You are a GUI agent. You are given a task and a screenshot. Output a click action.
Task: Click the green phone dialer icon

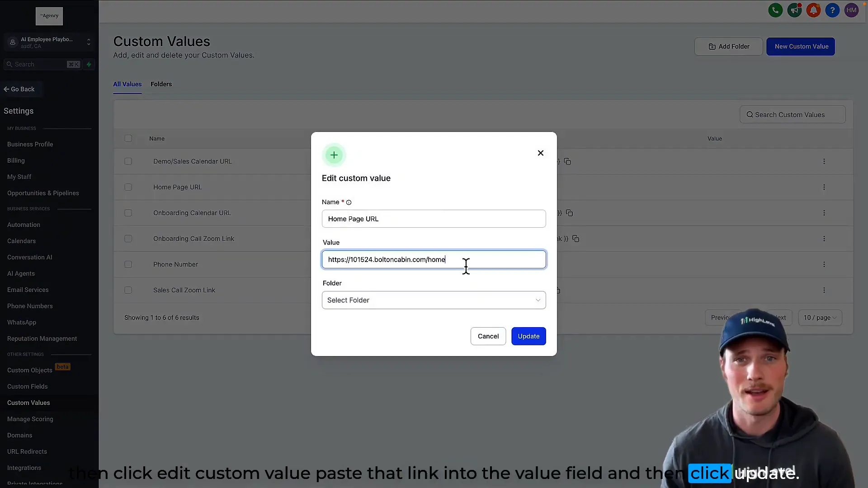[775, 10]
